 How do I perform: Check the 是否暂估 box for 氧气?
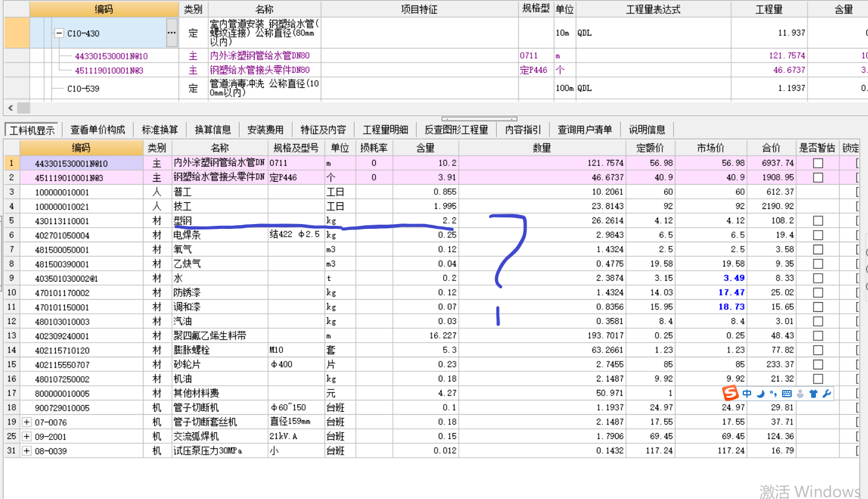(x=818, y=249)
